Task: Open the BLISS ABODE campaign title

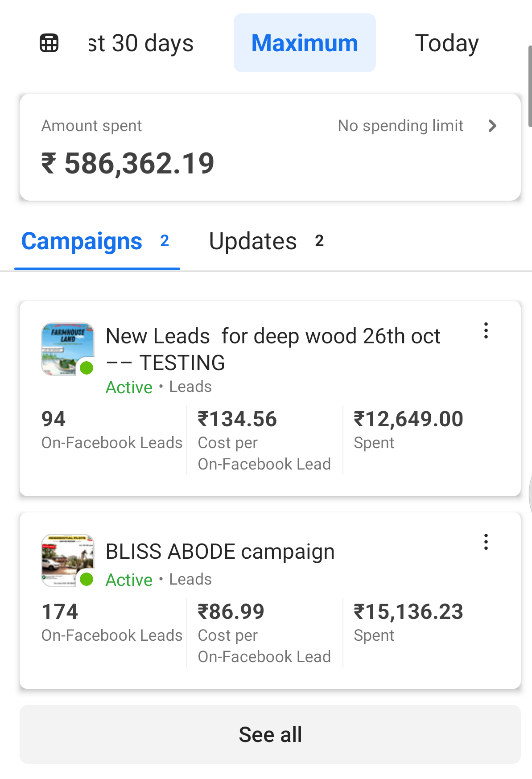Action: tap(220, 552)
